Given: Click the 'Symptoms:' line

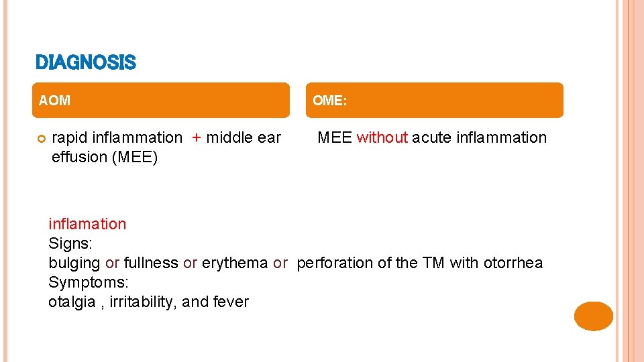Looking at the screenshot, I should click(x=89, y=282).
